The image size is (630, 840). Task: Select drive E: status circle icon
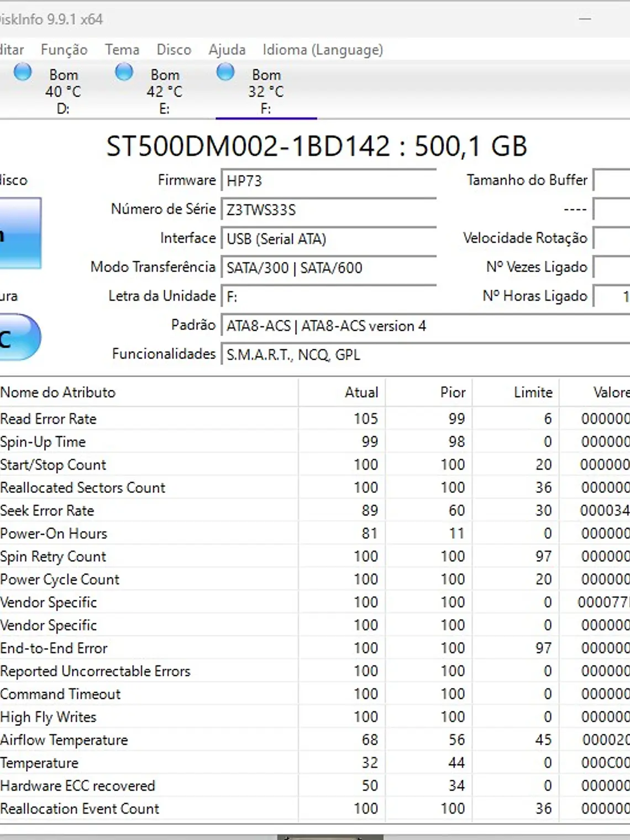[124, 72]
